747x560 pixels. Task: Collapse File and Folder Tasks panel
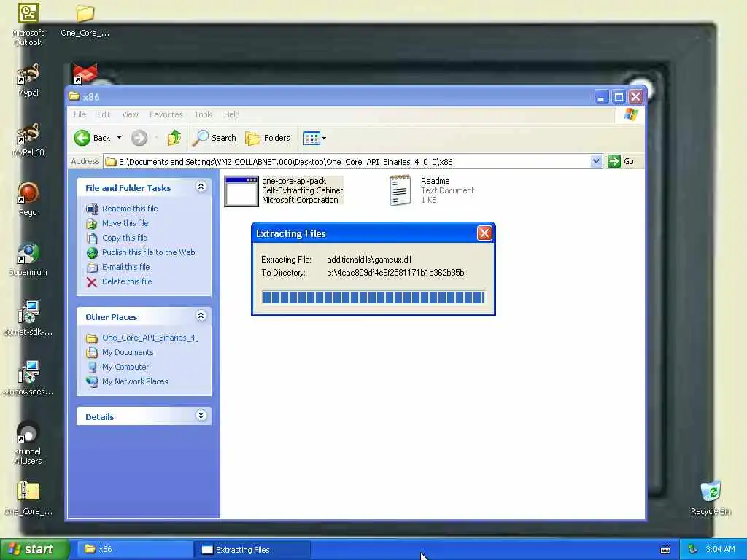coord(201,187)
